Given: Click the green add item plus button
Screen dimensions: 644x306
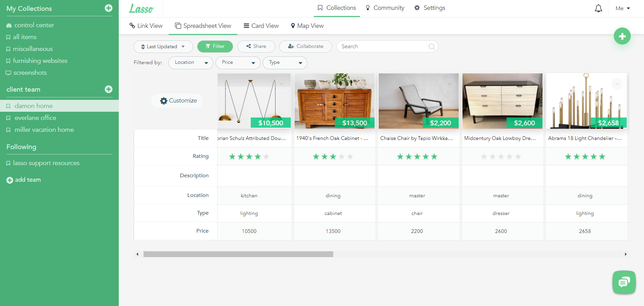Looking at the screenshot, I should pos(622,36).
